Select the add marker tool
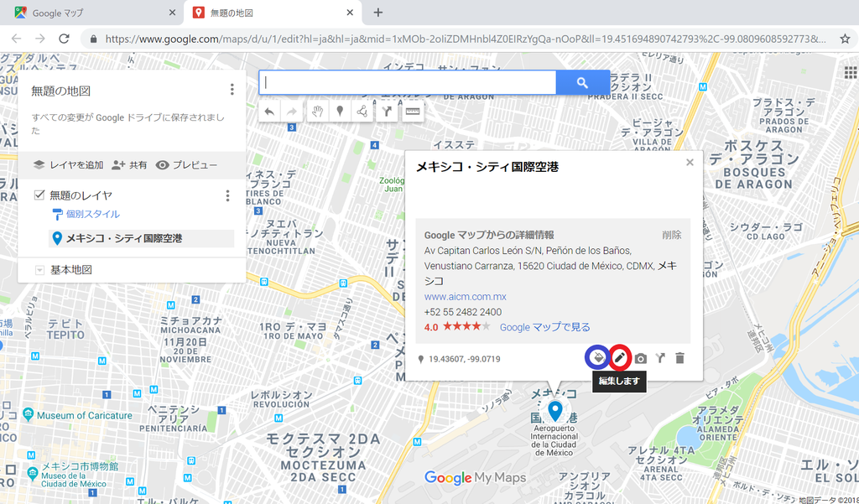The image size is (859, 504). 340,112
